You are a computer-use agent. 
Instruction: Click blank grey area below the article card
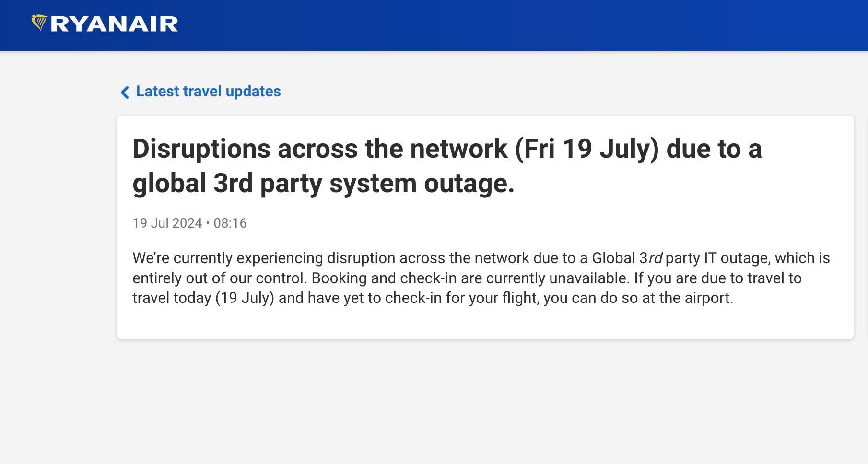pos(480,403)
